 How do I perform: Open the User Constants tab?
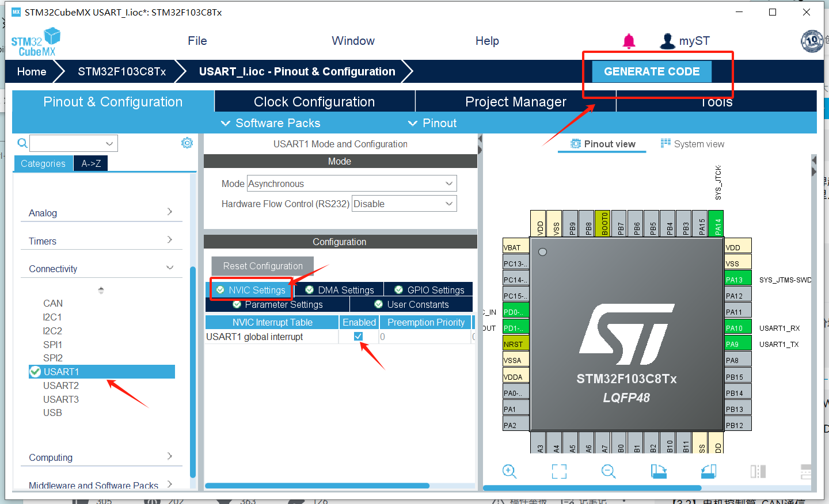click(x=411, y=304)
